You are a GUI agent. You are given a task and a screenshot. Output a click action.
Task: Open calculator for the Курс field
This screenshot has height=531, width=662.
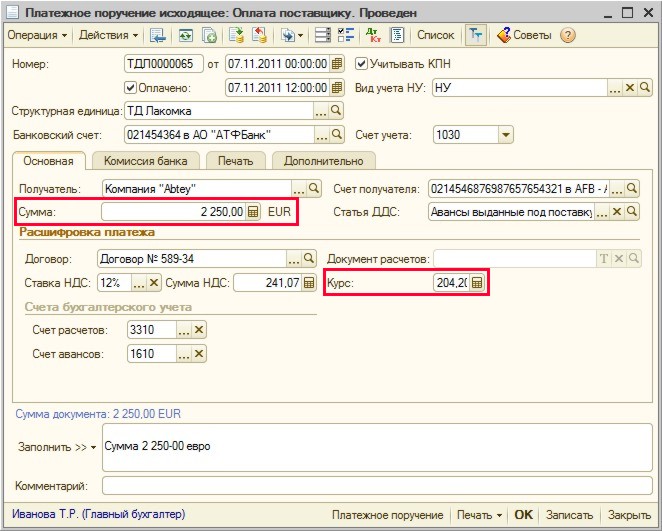pyautogui.click(x=477, y=283)
